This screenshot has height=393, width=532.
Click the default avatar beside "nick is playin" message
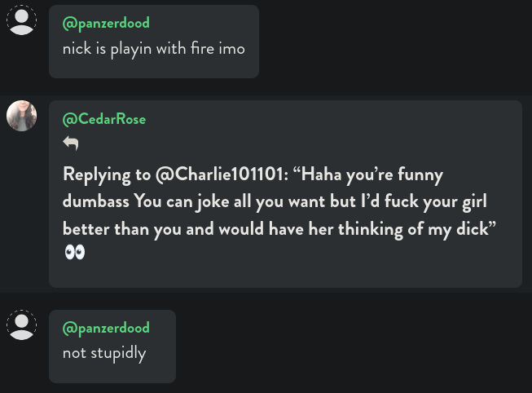pos(22,20)
